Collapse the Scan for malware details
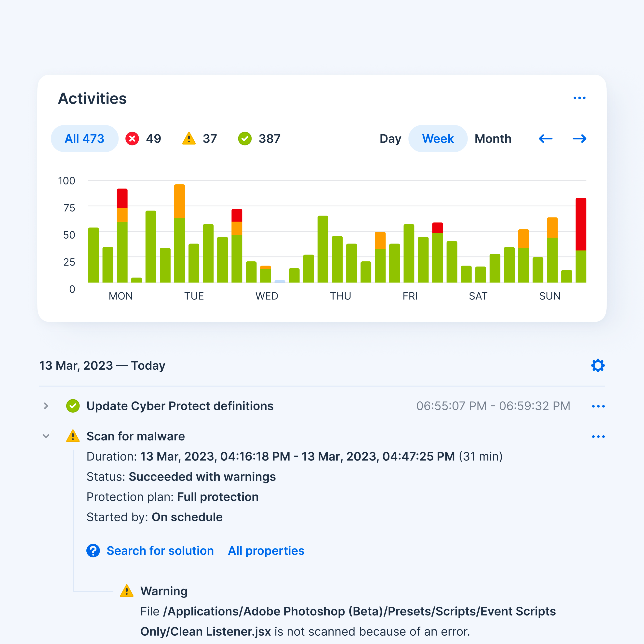 [x=46, y=436]
